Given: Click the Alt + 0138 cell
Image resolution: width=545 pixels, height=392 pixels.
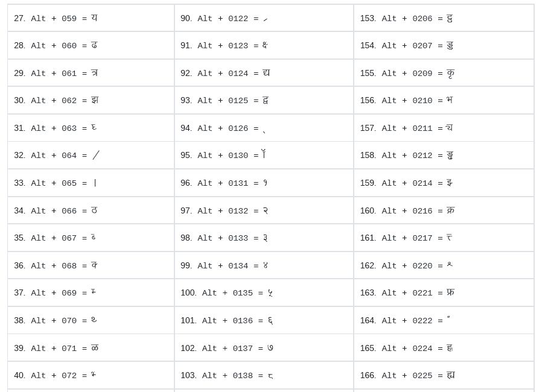Looking at the screenshot, I should (x=264, y=375).
